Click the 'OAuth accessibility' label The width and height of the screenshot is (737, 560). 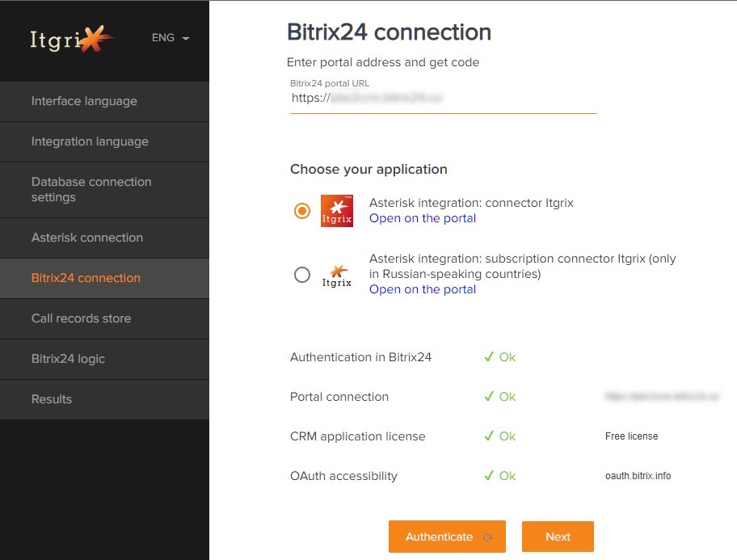pyautogui.click(x=343, y=476)
